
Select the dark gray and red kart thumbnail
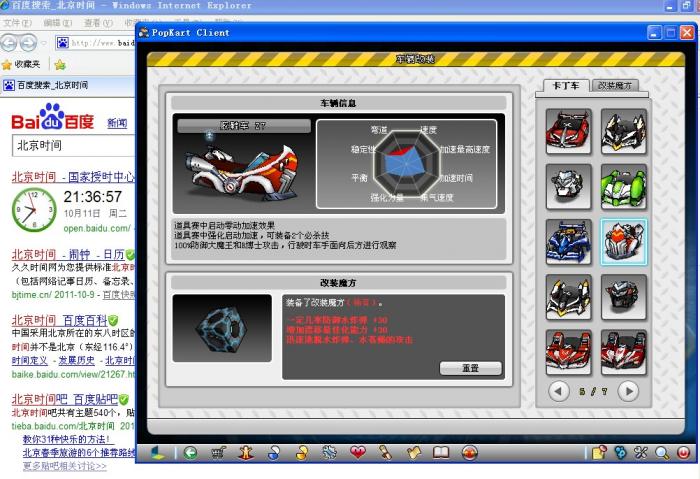click(x=624, y=297)
